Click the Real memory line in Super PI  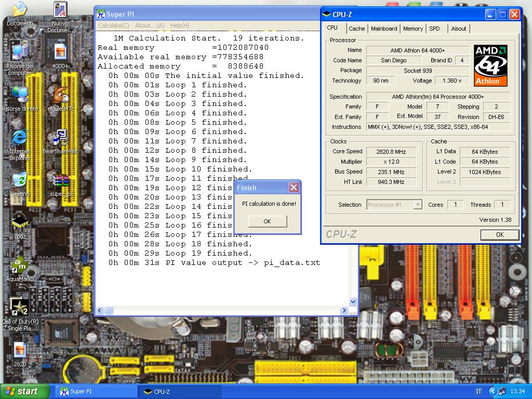pyautogui.click(x=183, y=47)
